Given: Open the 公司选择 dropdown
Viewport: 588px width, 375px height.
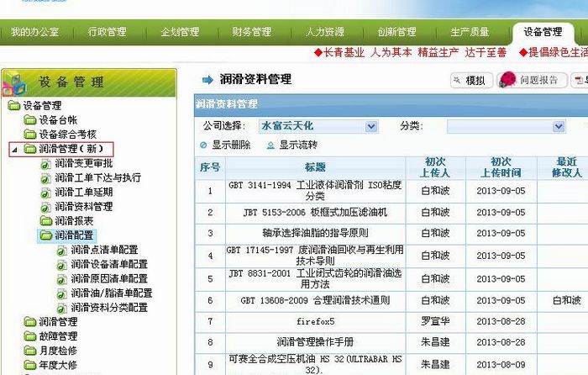Looking at the screenshot, I should [x=371, y=126].
